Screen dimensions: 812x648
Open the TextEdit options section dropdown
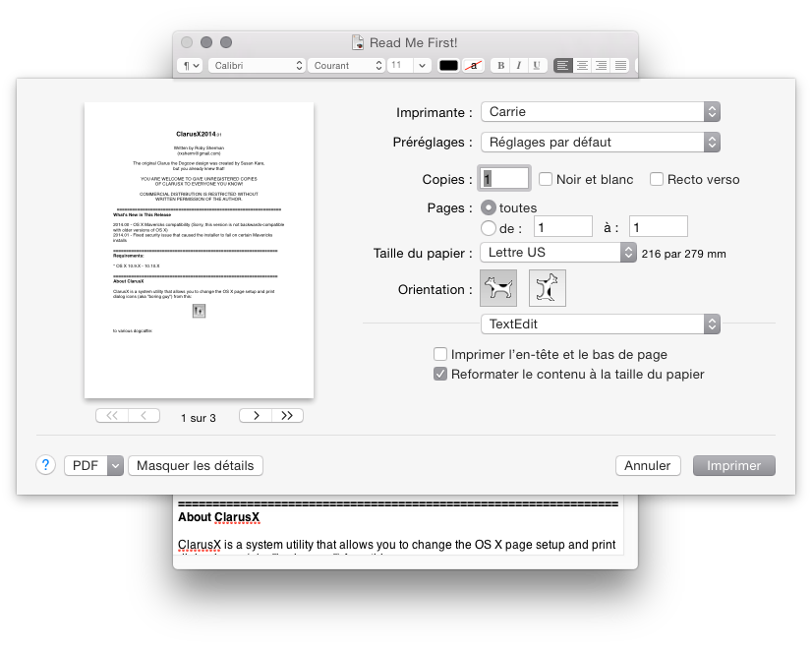point(601,324)
